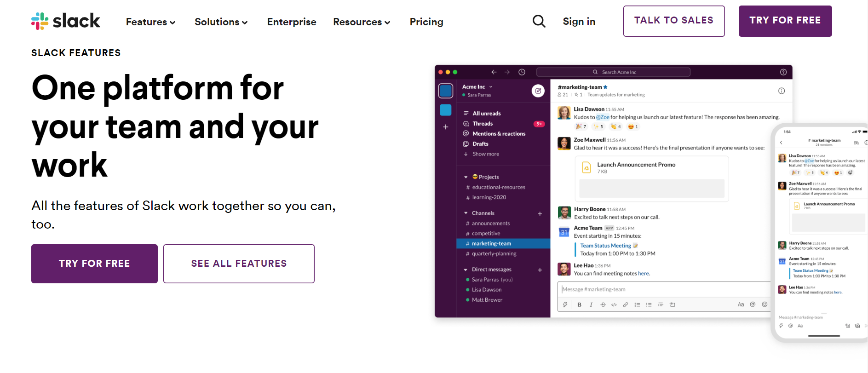Screen dimensions: 868x373
Task: Open Drafts in the sidebar
Action: 479,143
